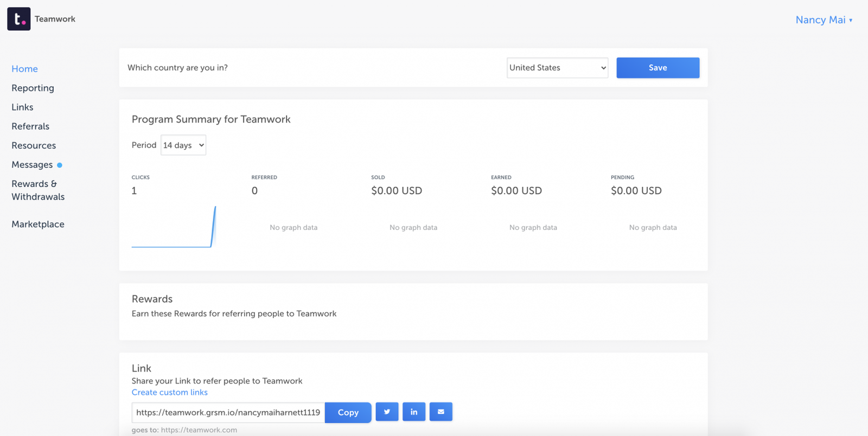Go to Home in sidebar
868x436 pixels.
coord(25,69)
